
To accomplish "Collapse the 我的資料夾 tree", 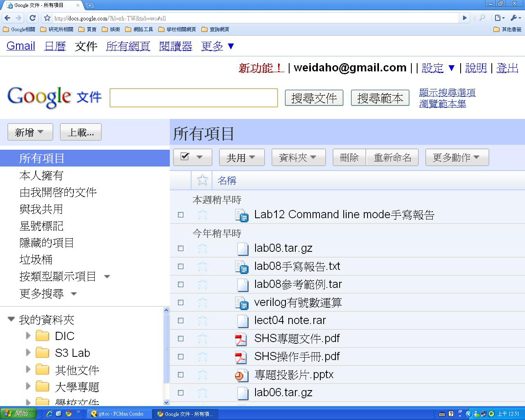I will coord(11,319).
